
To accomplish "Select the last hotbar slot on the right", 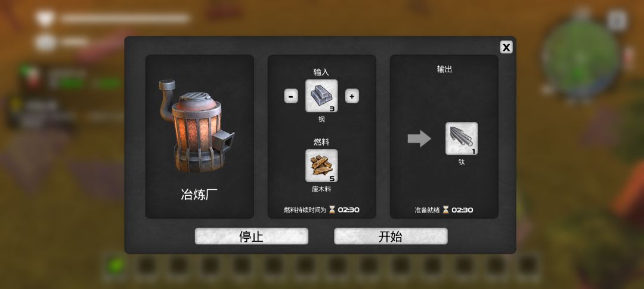I will 528,266.
